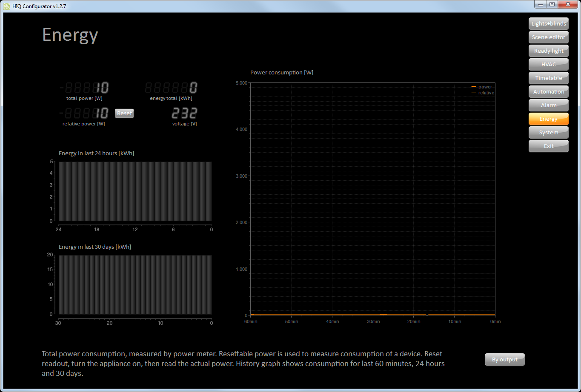Open the Alarm section
Image resolution: width=581 pixels, height=392 pixels.
(548, 105)
